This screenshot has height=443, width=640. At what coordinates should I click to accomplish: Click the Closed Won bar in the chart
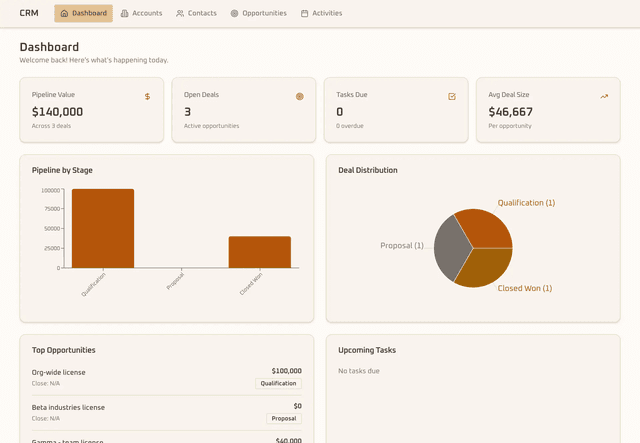pyautogui.click(x=259, y=252)
